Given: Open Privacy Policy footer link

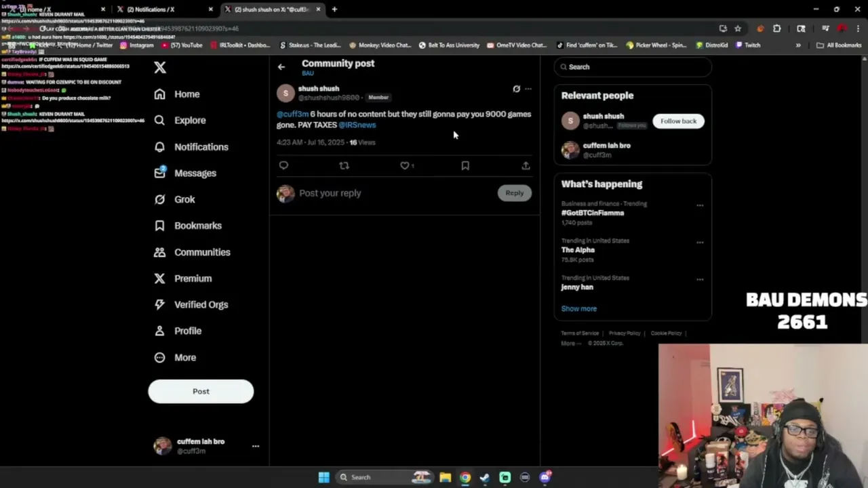Looking at the screenshot, I should coord(625,333).
